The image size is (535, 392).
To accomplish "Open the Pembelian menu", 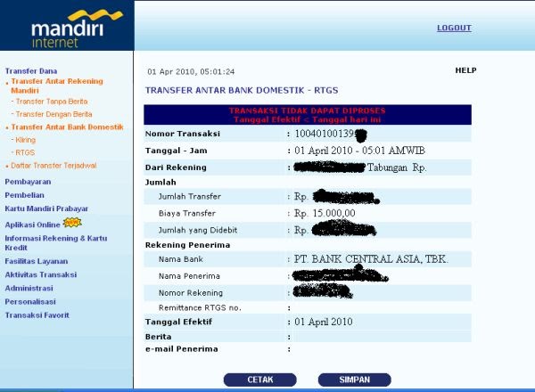I will click(x=25, y=195).
